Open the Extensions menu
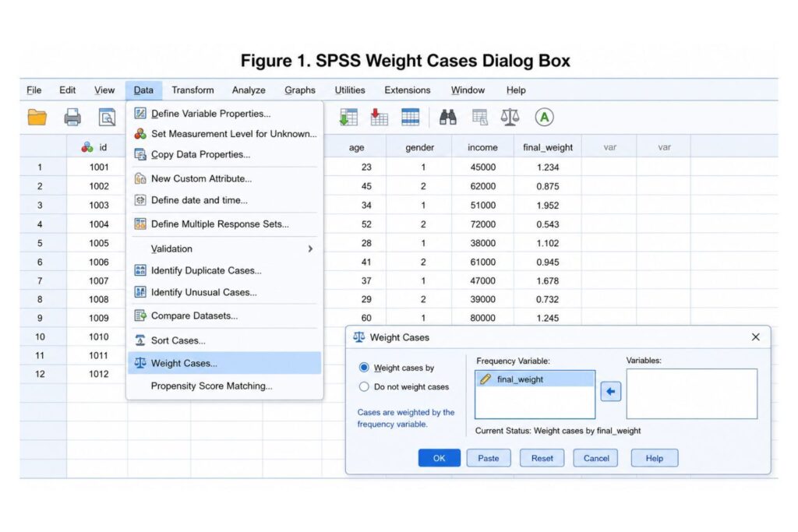The width and height of the screenshot is (798, 532). (407, 90)
